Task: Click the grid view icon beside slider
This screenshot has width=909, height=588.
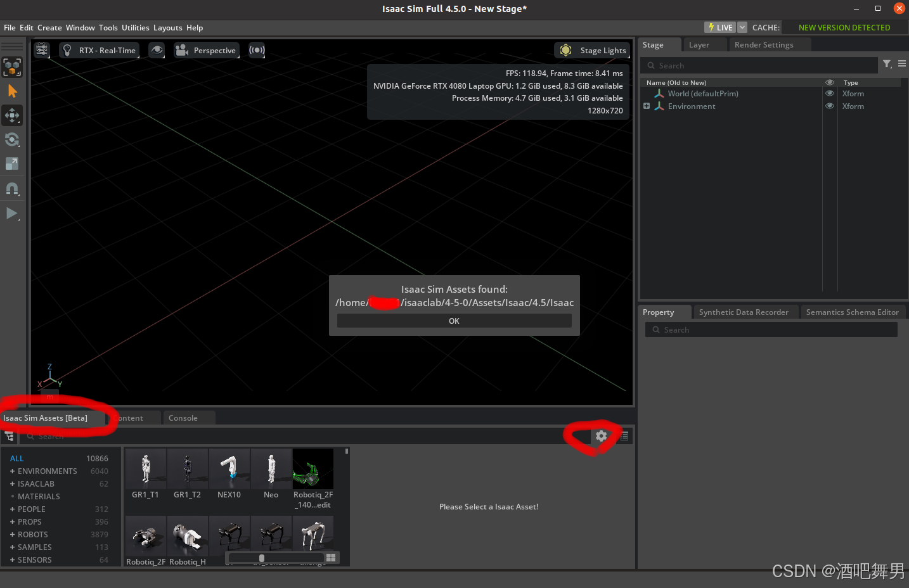Action: (331, 558)
